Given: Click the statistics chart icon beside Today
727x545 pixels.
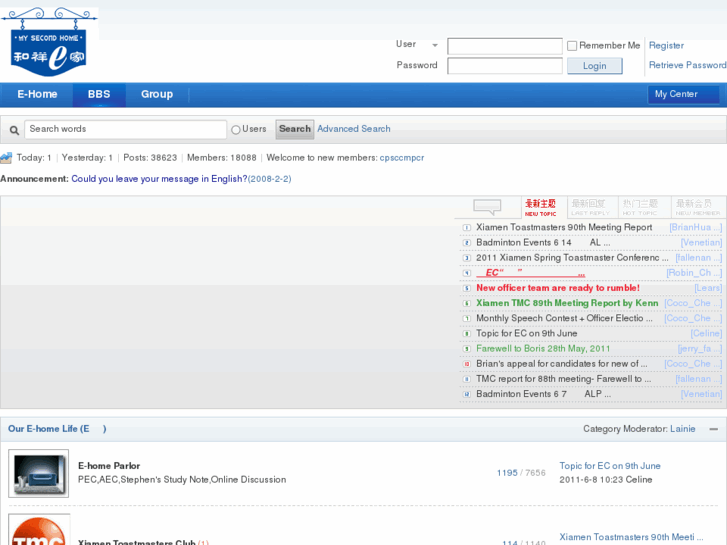Looking at the screenshot, I should [6, 158].
